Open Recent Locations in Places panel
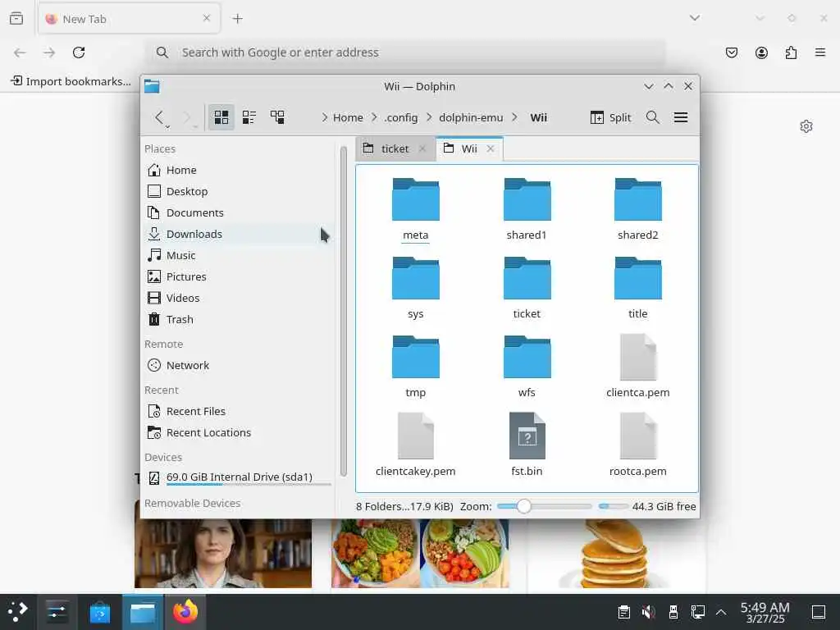This screenshot has width=840, height=630. pos(239,433)
